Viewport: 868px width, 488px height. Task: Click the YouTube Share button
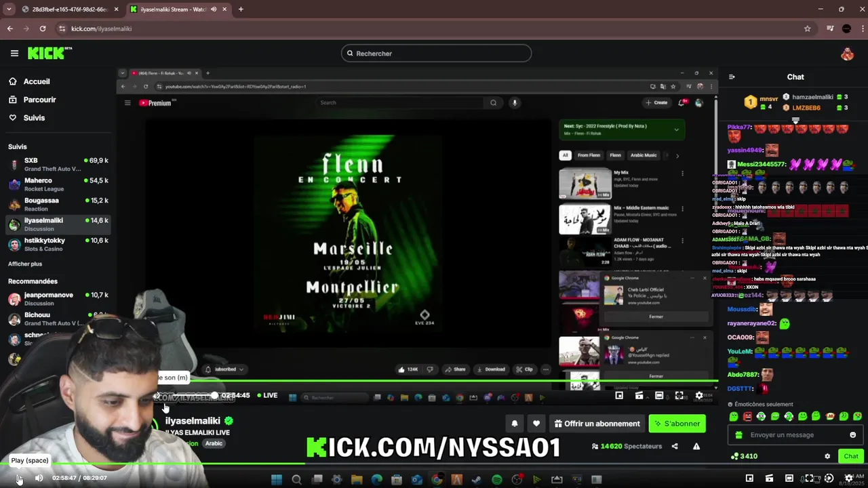tap(455, 369)
